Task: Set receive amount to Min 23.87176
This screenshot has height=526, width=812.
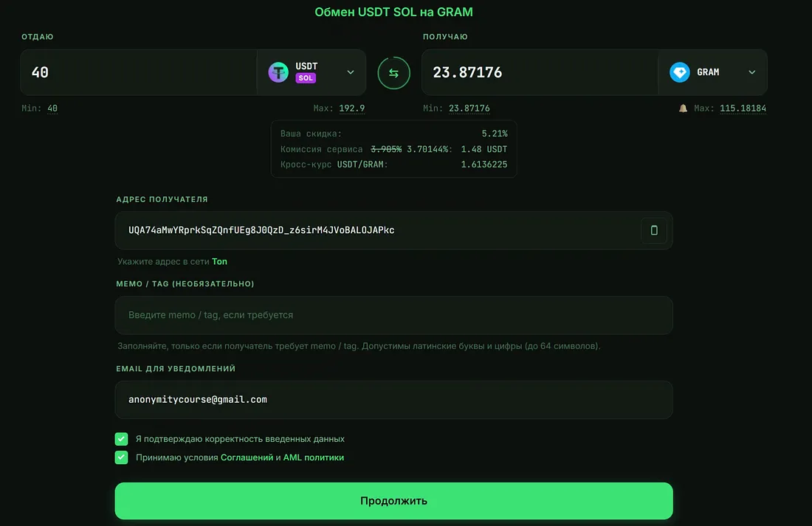Action: tap(469, 108)
